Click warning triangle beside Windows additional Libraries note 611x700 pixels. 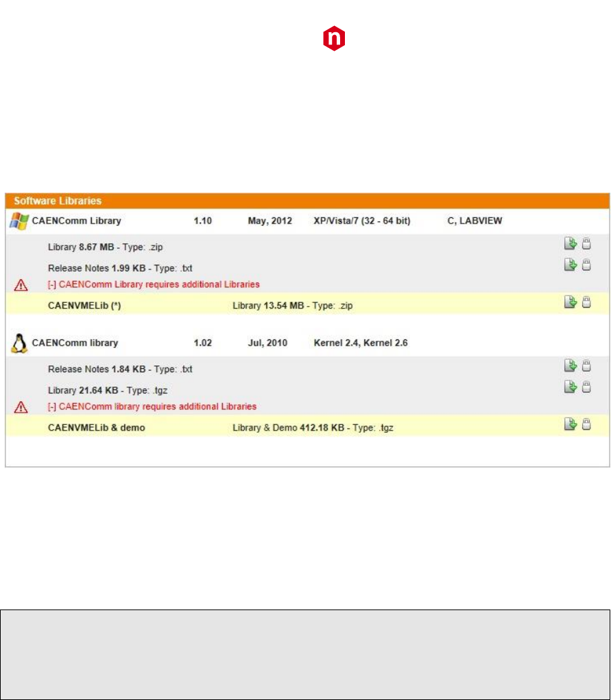[21, 285]
